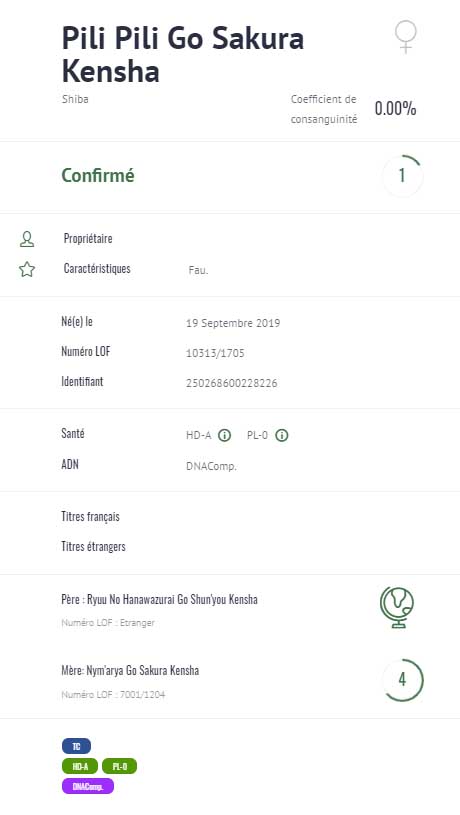
Task: Select the blue TC tag
Action: (x=76, y=746)
